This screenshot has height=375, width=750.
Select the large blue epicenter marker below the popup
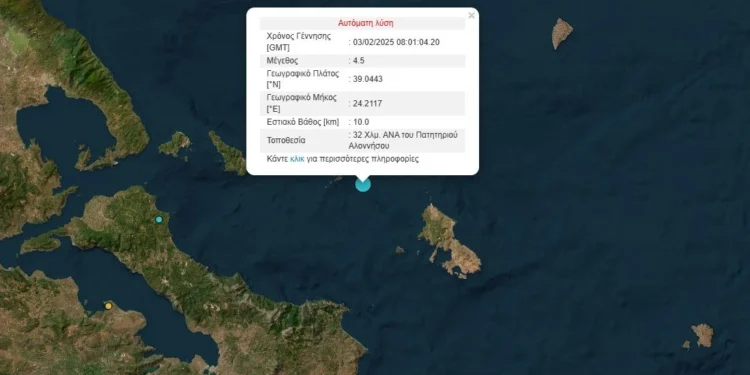click(363, 185)
